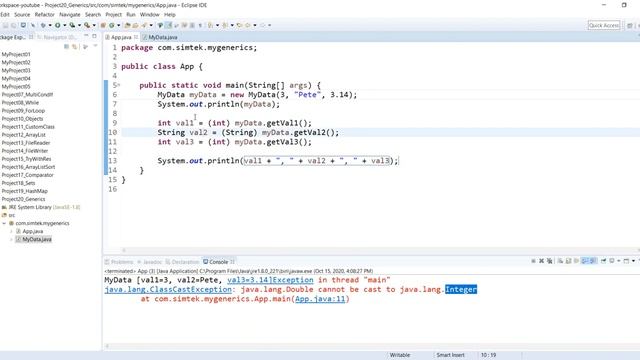Image resolution: width=640 pixels, height=360 pixels.
Task: Click the val3=3.14]Exception link in console
Action: pyautogui.click(x=270, y=280)
